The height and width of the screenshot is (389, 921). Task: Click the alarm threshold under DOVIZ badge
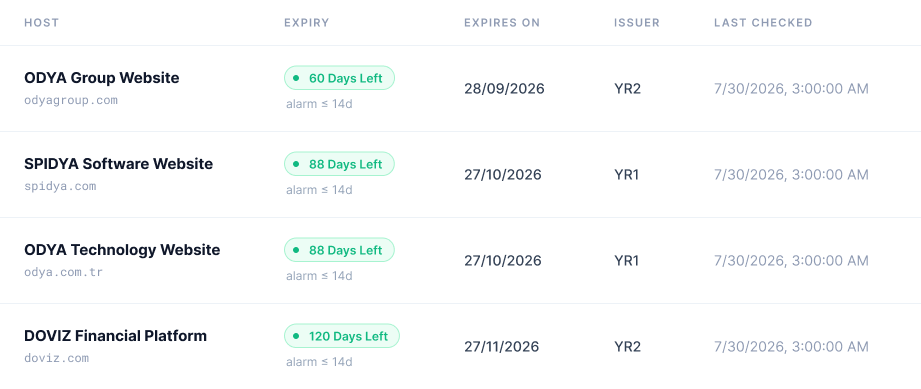[319, 362]
